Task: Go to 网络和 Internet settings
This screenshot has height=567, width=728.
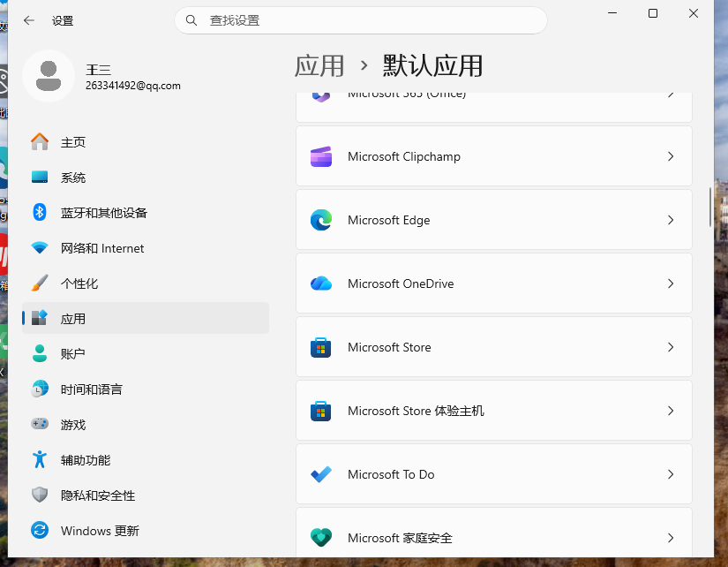Action: (146, 248)
